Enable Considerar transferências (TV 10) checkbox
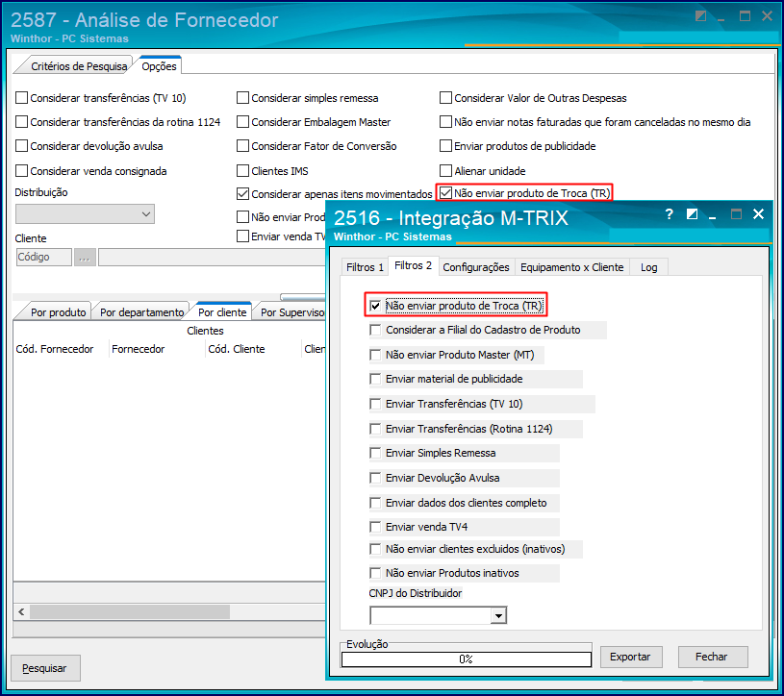The height and width of the screenshot is (696, 784). tap(21, 97)
